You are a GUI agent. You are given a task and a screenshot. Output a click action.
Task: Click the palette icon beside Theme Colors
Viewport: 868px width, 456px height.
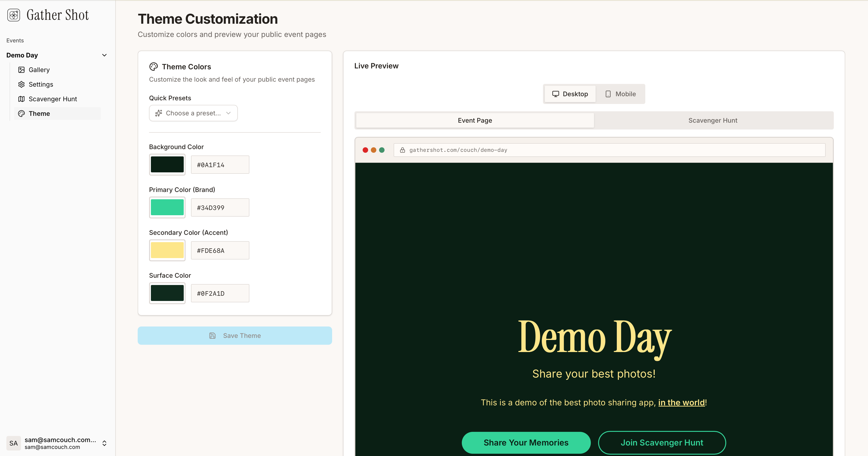[x=154, y=66]
